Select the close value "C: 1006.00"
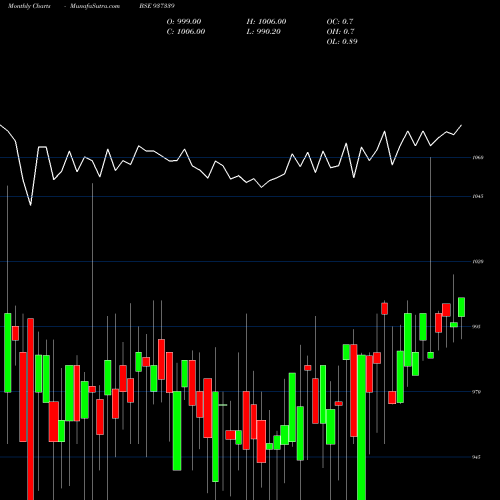This screenshot has width=500, height=500. point(186,32)
